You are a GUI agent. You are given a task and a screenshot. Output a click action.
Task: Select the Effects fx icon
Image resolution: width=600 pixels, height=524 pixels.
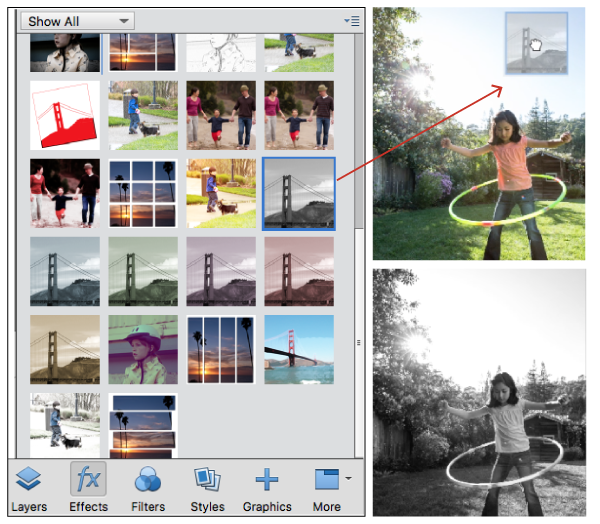(88, 479)
